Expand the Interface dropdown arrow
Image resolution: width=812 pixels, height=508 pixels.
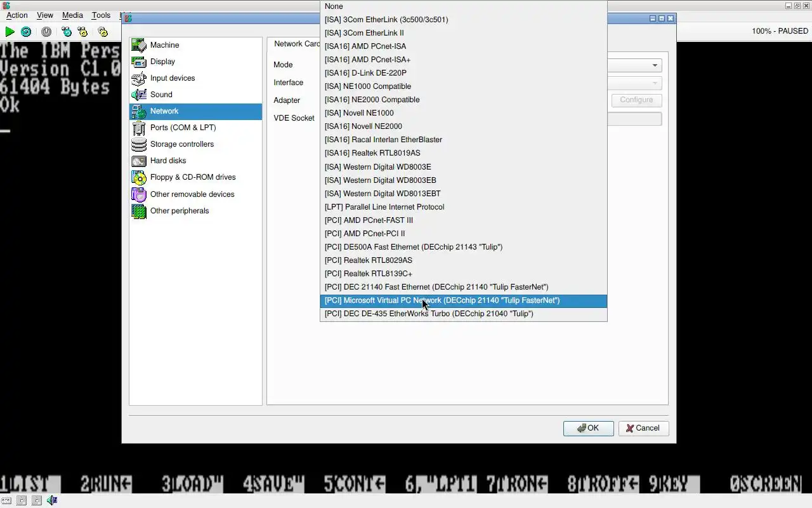coord(655,83)
